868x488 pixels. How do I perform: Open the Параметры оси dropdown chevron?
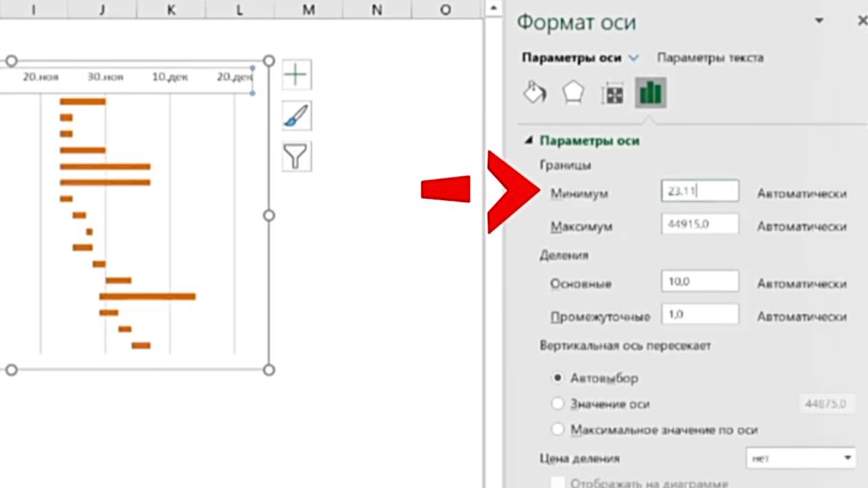634,58
